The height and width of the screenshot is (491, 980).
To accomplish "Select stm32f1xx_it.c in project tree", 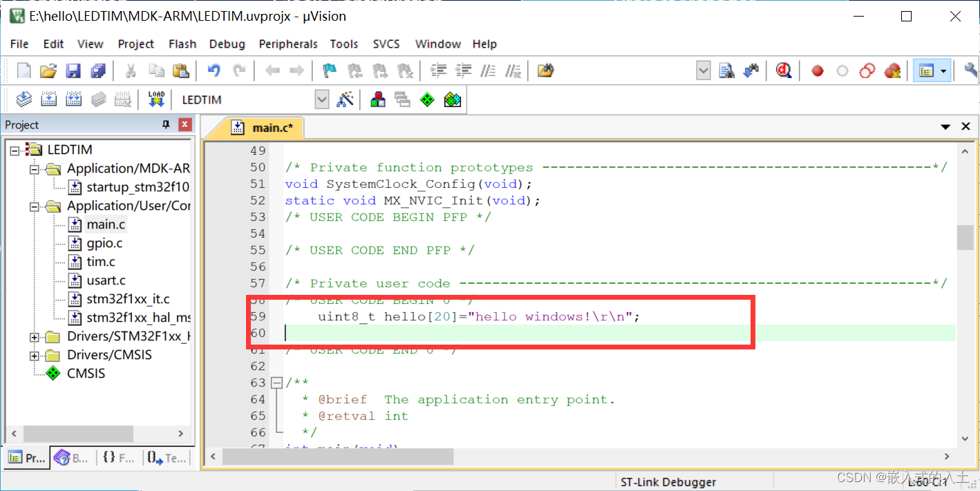I will click(128, 299).
